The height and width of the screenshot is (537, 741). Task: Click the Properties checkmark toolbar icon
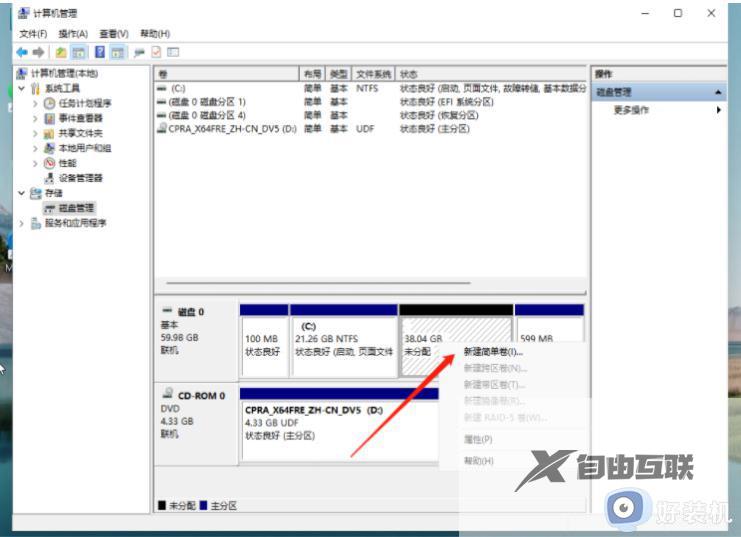pos(156,52)
